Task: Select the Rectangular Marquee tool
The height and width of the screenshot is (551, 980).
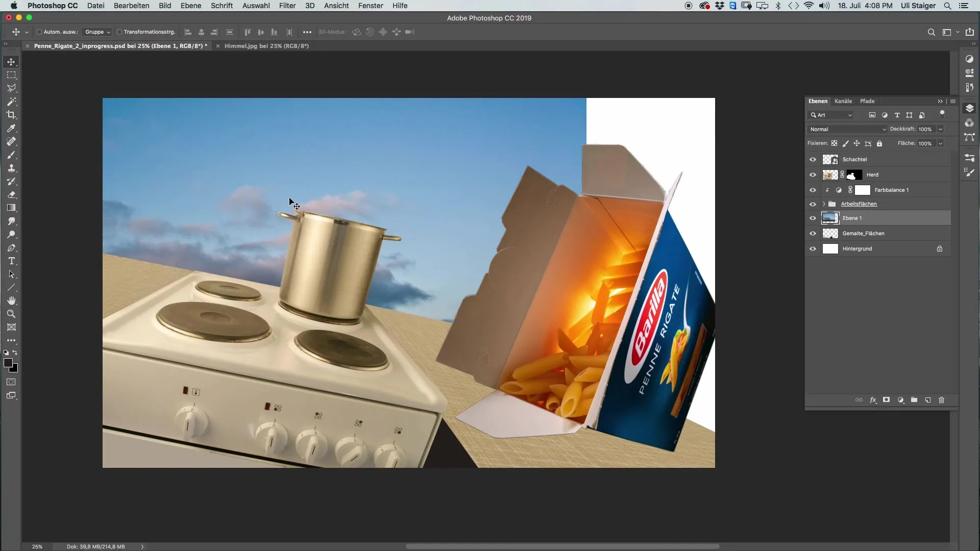Action: 11,75
